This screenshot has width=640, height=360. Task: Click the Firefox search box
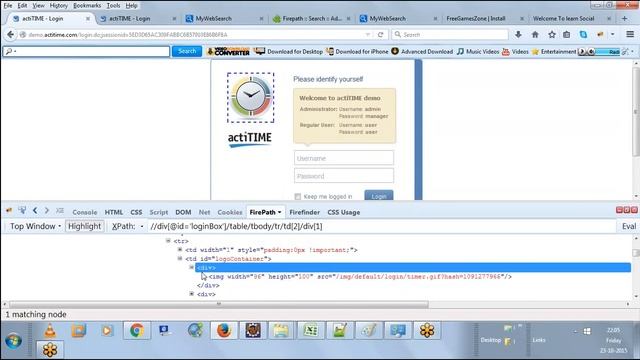point(450,35)
